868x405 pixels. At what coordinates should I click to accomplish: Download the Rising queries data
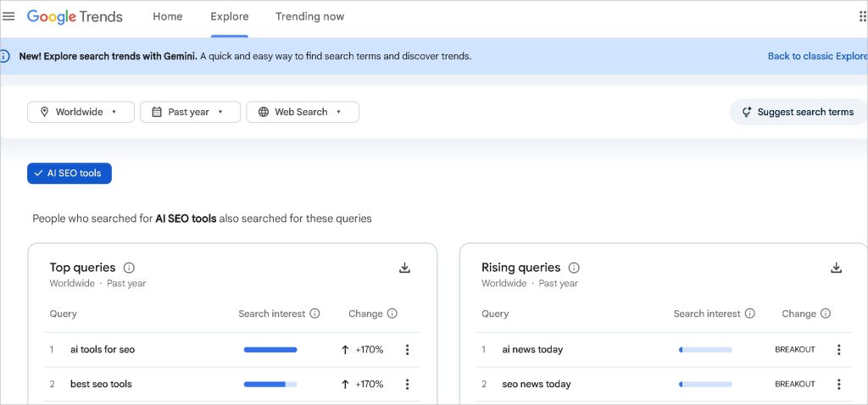pos(836,268)
